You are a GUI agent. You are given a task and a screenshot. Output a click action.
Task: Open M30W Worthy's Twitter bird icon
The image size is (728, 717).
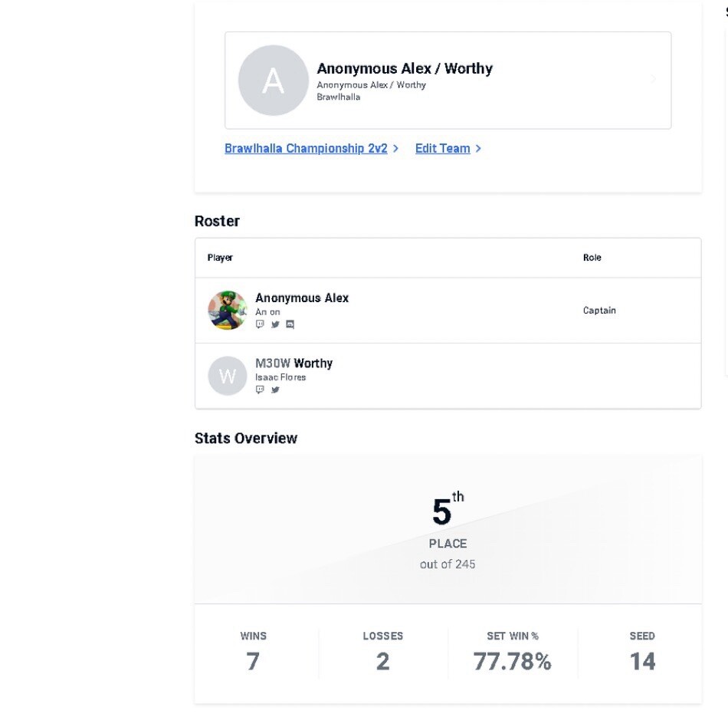275,390
